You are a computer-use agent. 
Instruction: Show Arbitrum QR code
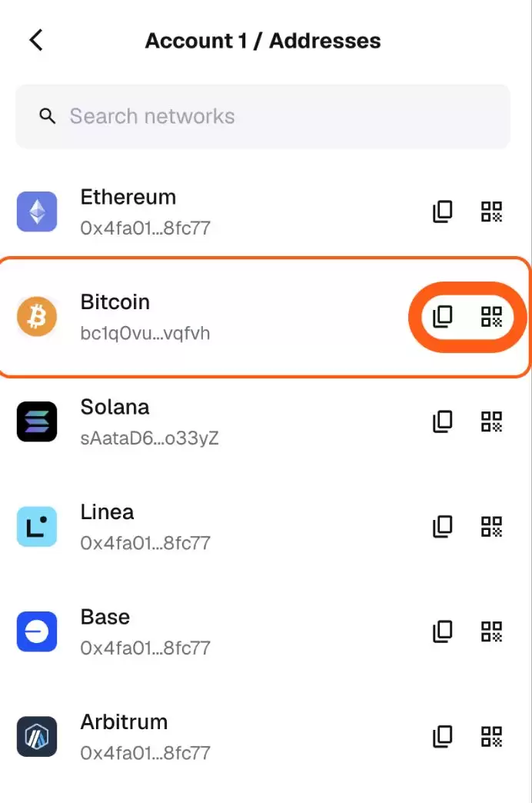492,736
